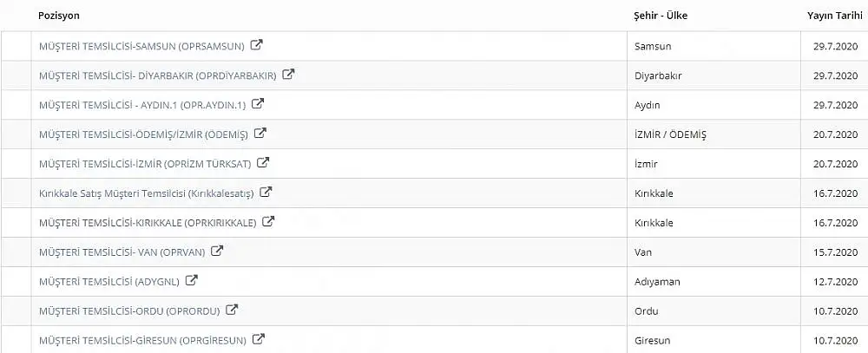Open external link icon for VAN position
Viewport: 868px width, 353px height.
217,251
